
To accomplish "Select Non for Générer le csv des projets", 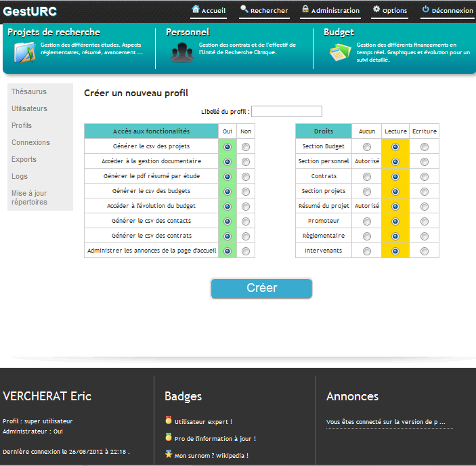I will point(246,147).
